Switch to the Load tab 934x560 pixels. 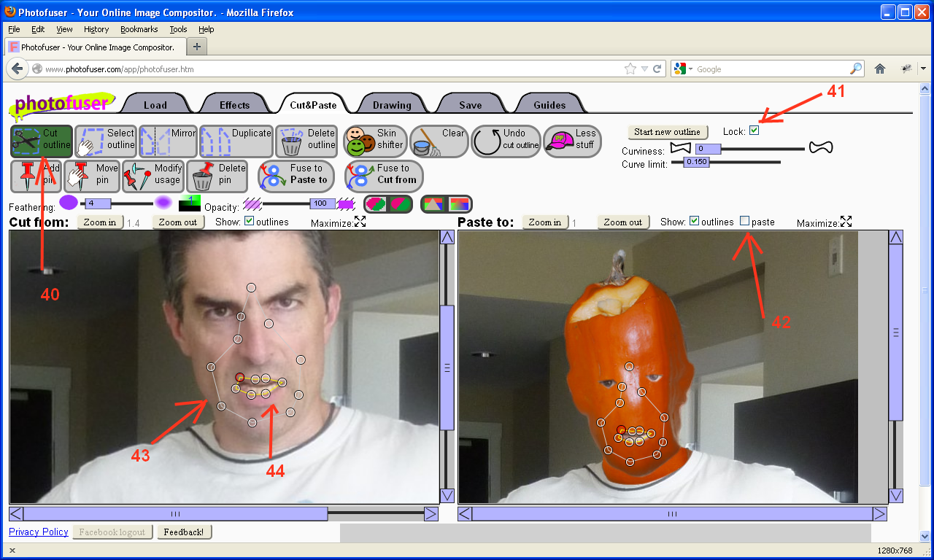pyautogui.click(x=155, y=105)
